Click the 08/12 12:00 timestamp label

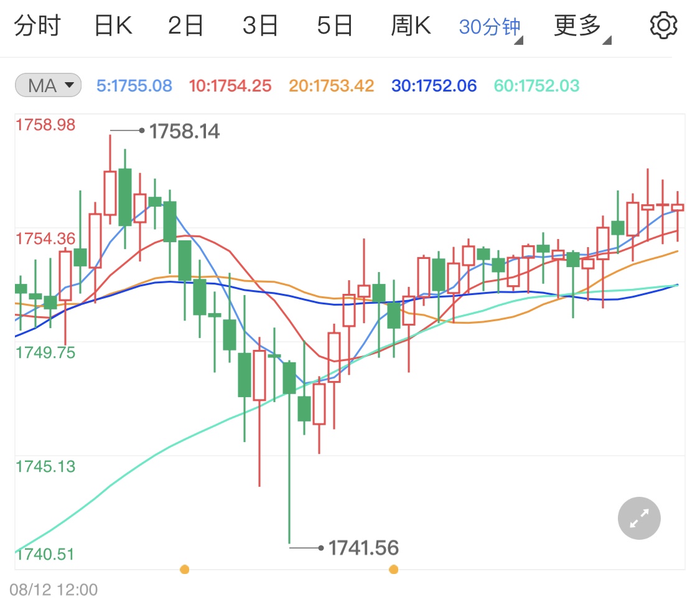53,589
